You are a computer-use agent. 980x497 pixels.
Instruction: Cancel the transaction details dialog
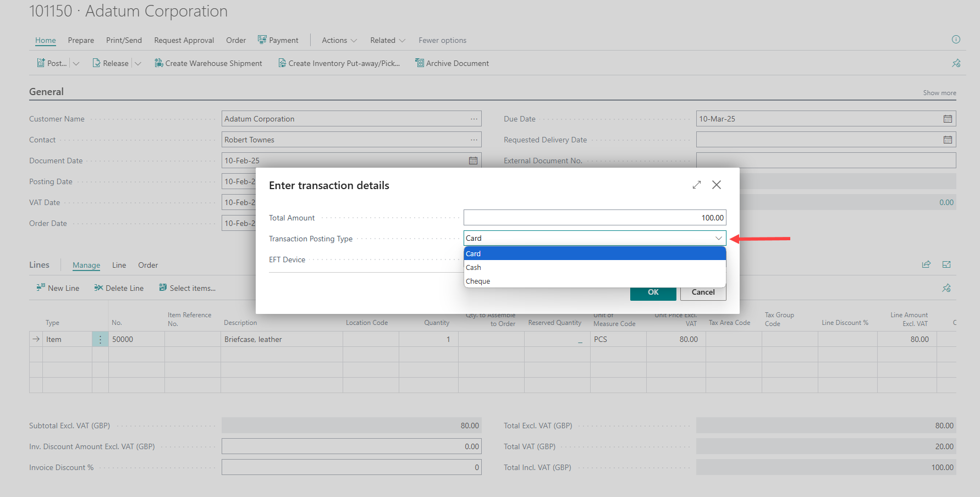(703, 292)
